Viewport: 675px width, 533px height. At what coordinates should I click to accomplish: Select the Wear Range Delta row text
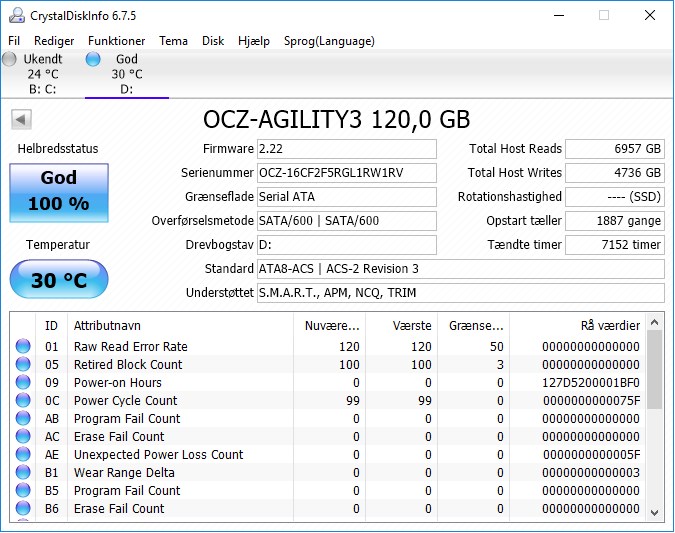click(124, 473)
